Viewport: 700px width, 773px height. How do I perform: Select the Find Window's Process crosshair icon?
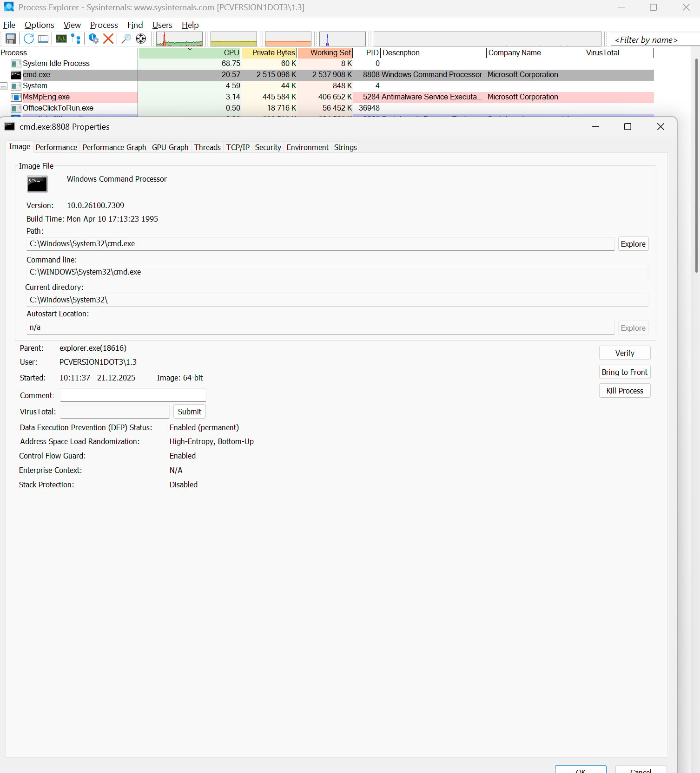click(141, 39)
